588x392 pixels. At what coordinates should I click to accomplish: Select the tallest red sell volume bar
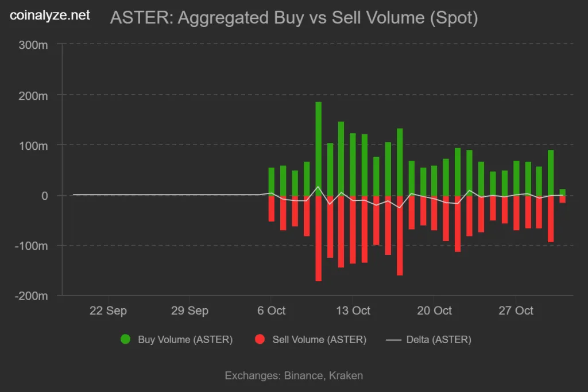(319, 238)
